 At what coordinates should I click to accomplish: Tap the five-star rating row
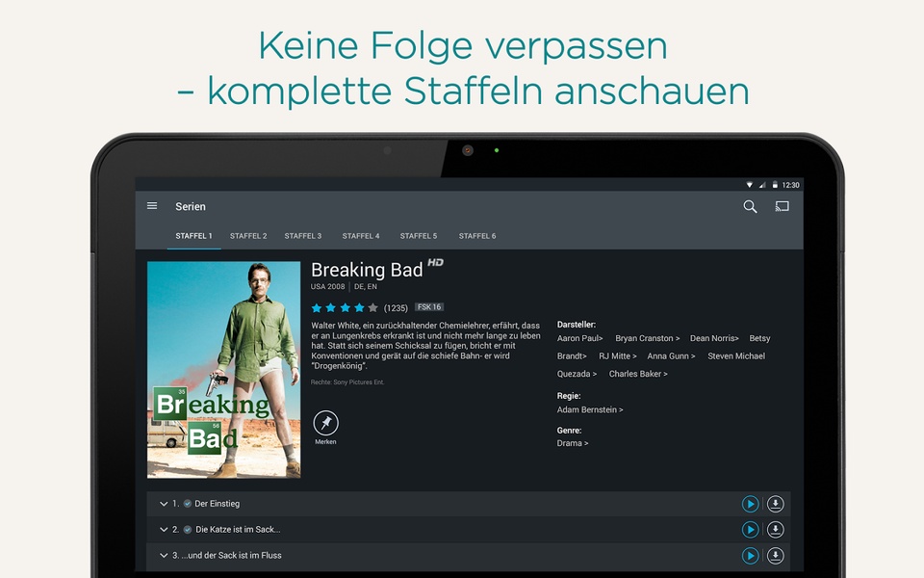(x=345, y=308)
